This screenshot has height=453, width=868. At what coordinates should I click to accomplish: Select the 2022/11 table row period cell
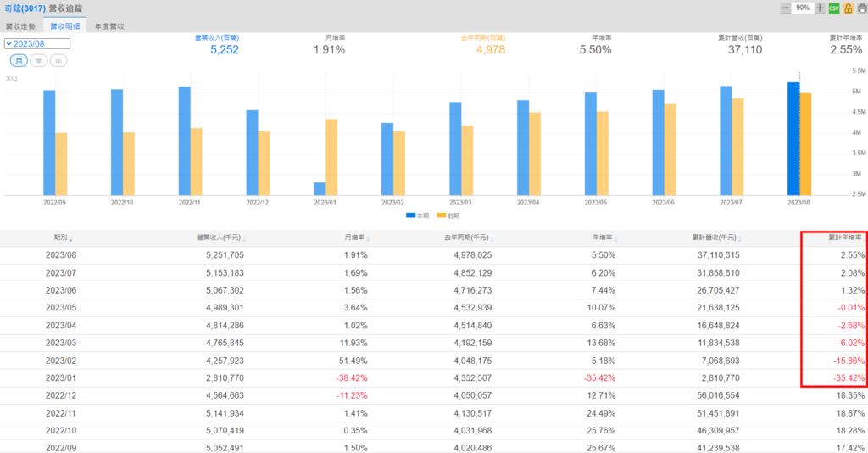[x=61, y=413]
